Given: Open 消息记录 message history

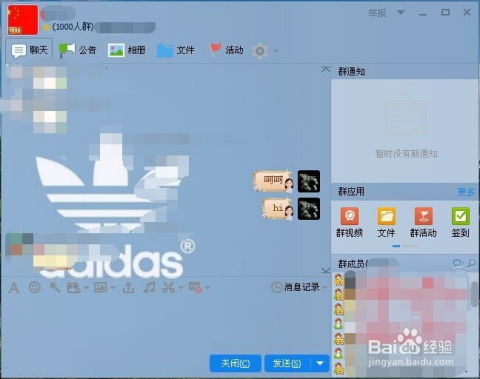Looking at the screenshot, I should pyautogui.click(x=302, y=287).
